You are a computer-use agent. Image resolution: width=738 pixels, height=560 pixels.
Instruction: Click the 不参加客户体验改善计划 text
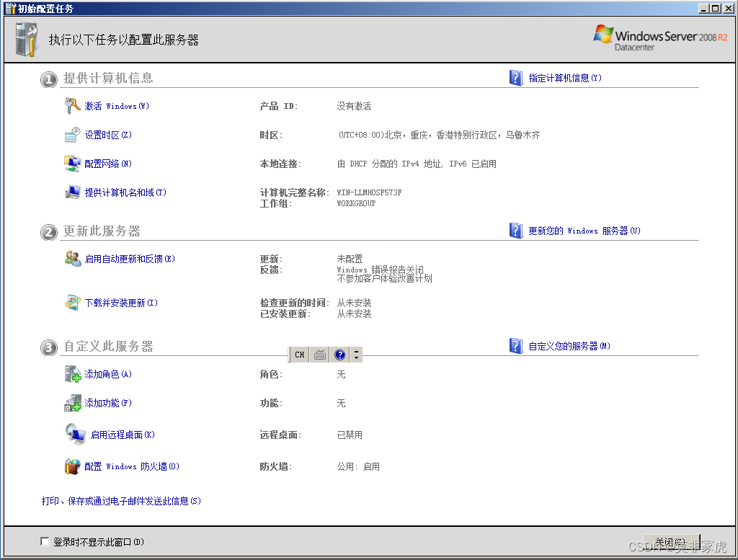point(385,279)
